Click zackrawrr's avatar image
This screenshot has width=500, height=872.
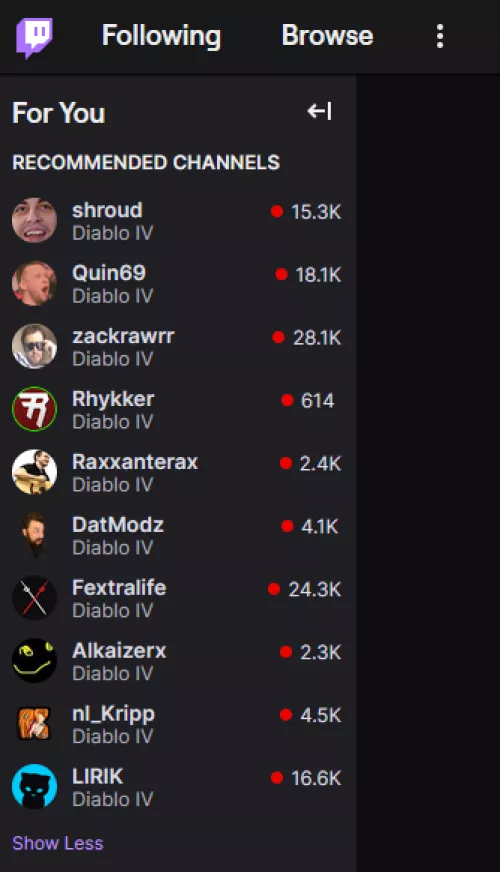point(34,346)
